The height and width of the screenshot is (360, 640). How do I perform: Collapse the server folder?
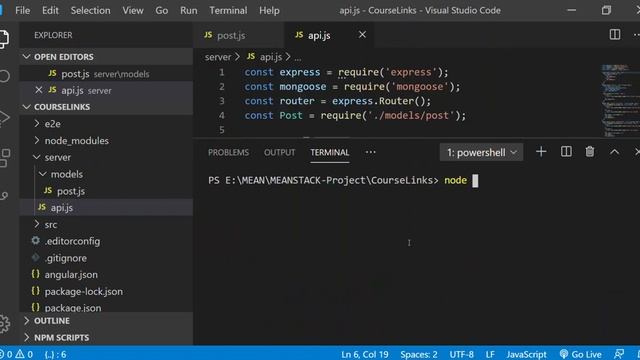pos(58,157)
